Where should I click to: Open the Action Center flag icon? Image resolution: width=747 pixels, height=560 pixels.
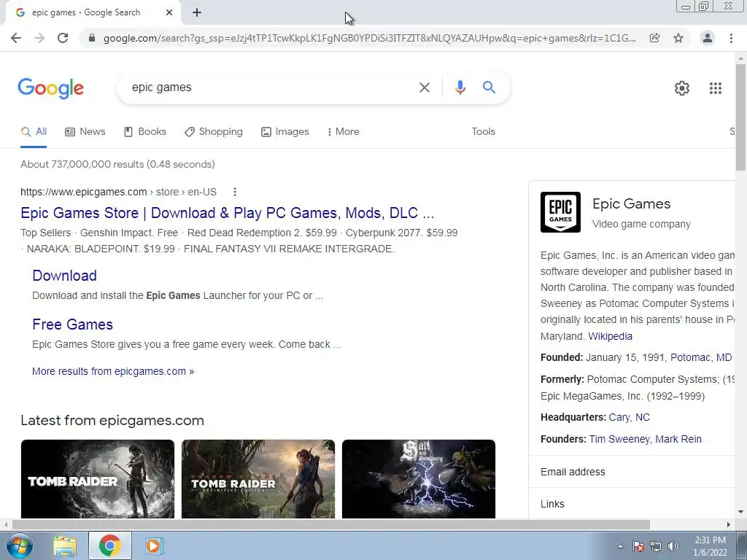pos(638,546)
